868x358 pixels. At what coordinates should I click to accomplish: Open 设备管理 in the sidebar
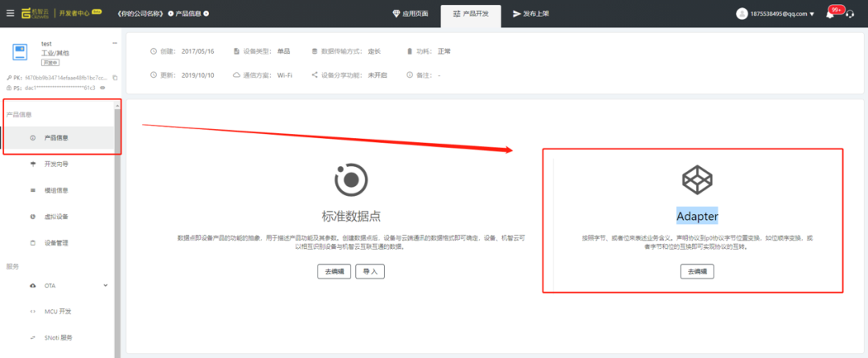coord(58,242)
